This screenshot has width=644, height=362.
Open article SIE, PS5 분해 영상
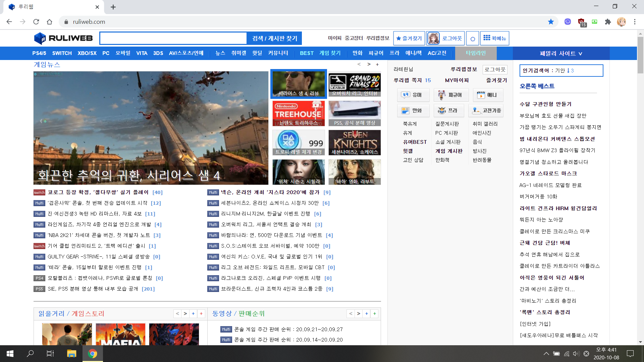coord(93,289)
